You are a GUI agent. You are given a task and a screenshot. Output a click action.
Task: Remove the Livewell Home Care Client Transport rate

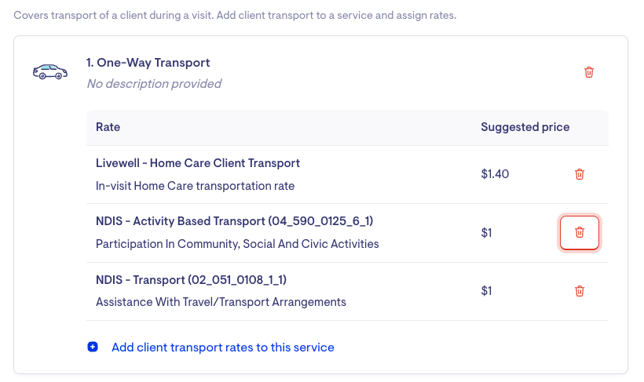click(x=579, y=174)
